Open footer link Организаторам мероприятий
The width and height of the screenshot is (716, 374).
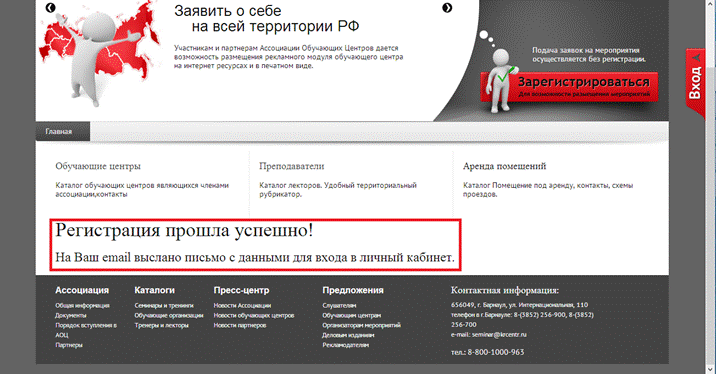point(361,326)
